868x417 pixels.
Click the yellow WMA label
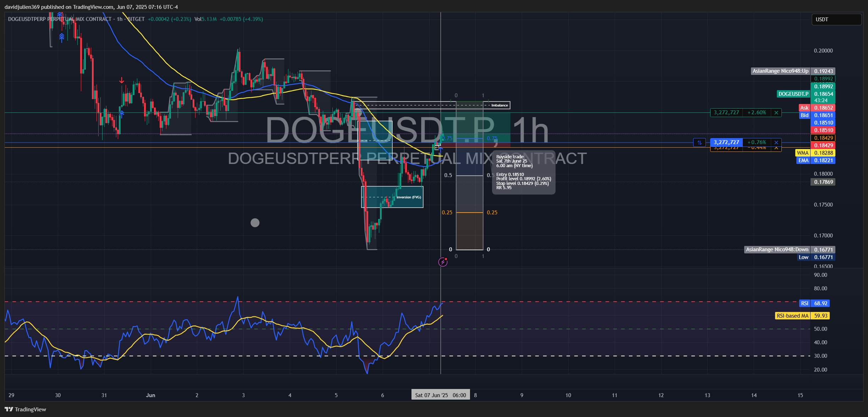coord(802,153)
